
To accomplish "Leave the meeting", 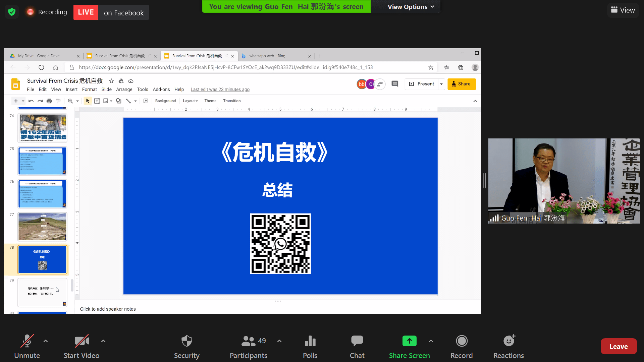I will (x=619, y=346).
